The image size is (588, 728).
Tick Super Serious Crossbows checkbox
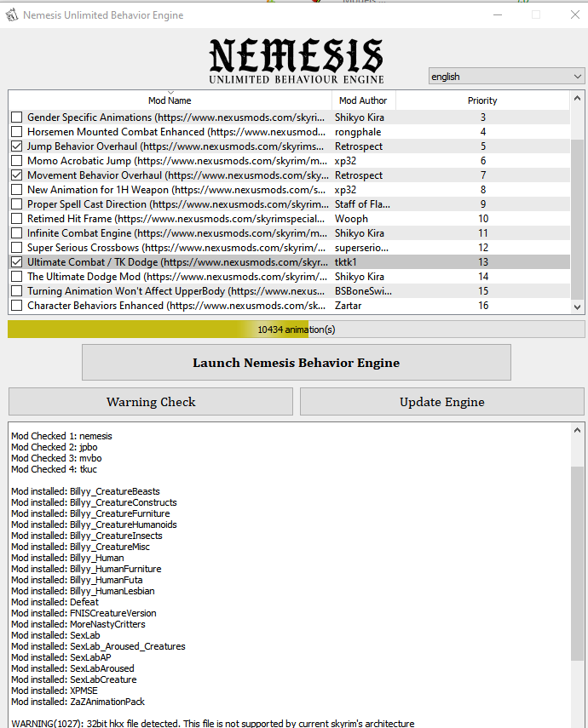[17, 248]
